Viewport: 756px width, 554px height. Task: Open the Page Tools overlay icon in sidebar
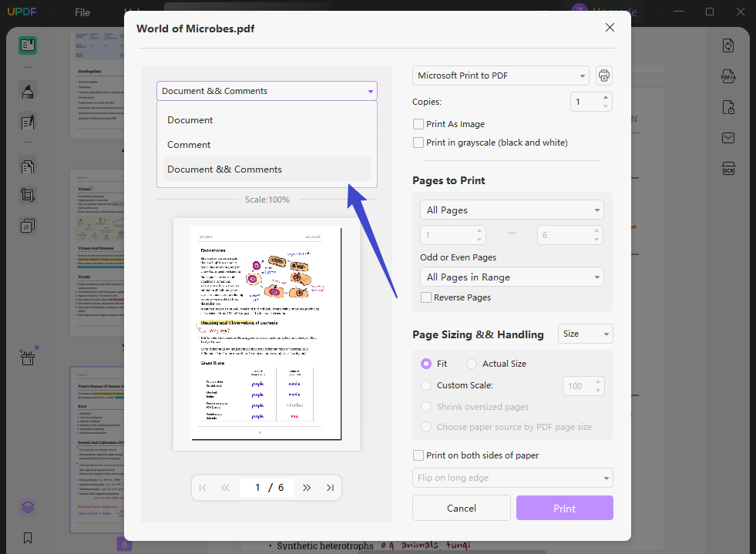[x=28, y=226]
